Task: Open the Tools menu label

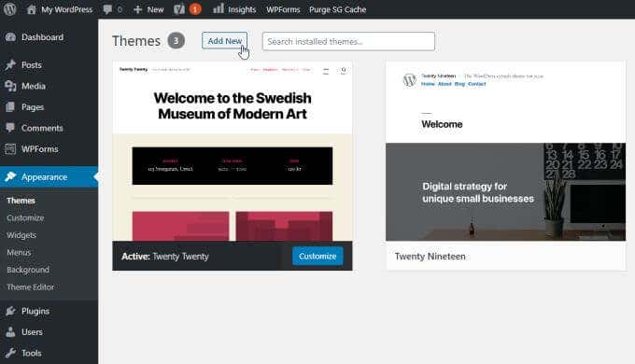Action: 32,353
